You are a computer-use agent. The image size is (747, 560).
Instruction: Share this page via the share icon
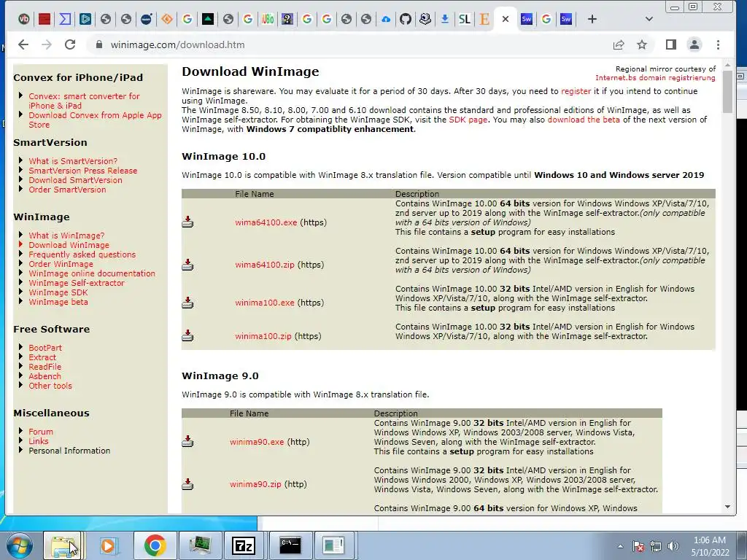pyautogui.click(x=619, y=44)
